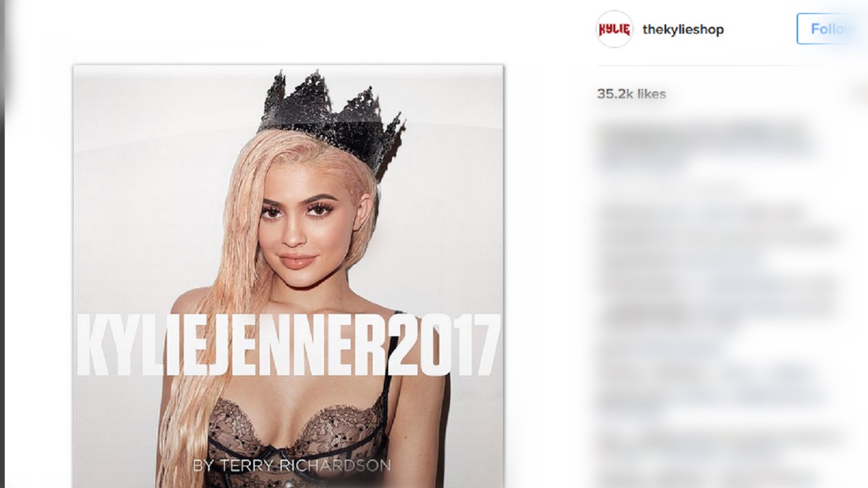Open the Kylie Jenner 2017 calendar post image
Image resolution: width=868 pixels, height=488 pixels.
[x=288, y=276]
